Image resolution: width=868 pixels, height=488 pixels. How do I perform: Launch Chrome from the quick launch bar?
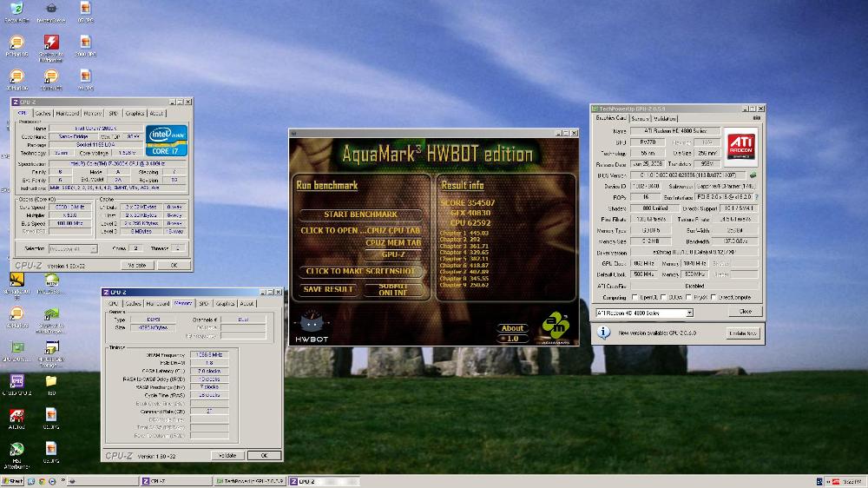tap(42, 481)
